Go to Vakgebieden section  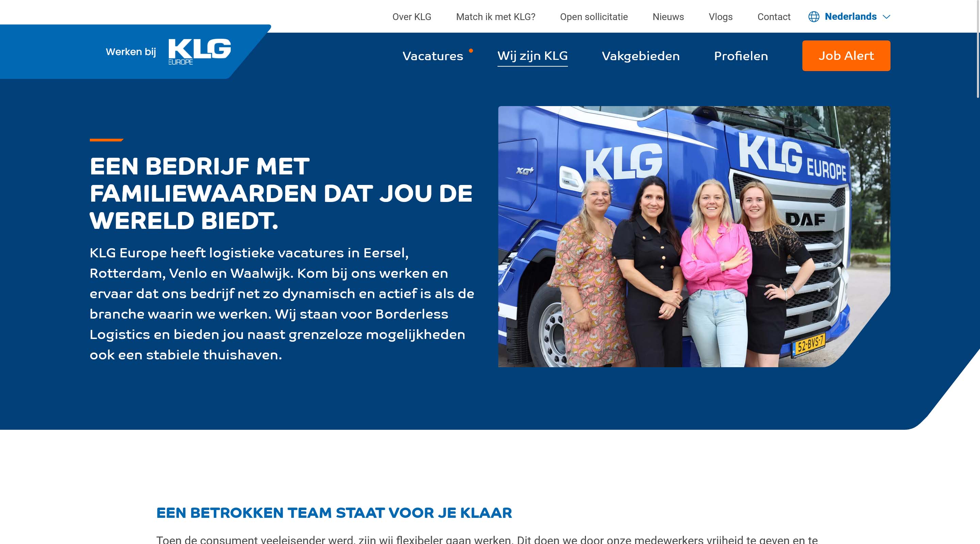click(x=641, y=56)
